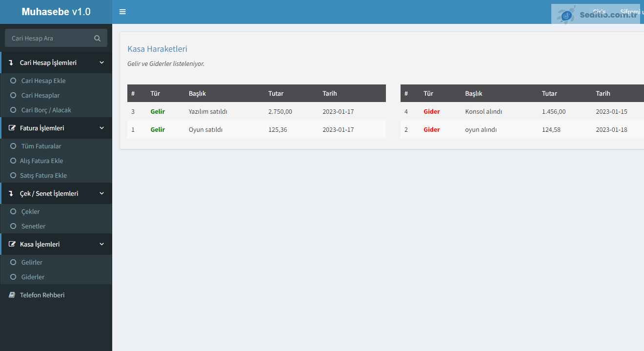Image resolution: width=644 pixels, height=351 pixels.
Task: Click the search magnifier icon
Action: tap(98, 38)
